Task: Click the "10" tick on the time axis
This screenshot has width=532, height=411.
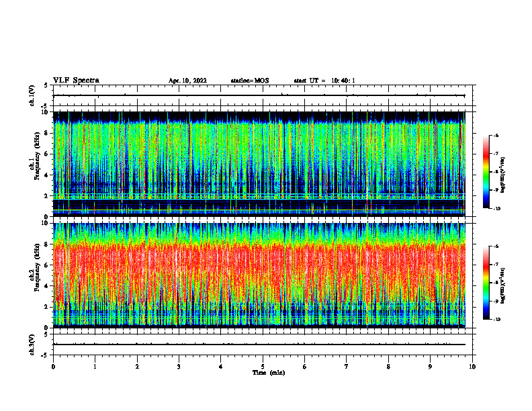Action: pos(472,367)
